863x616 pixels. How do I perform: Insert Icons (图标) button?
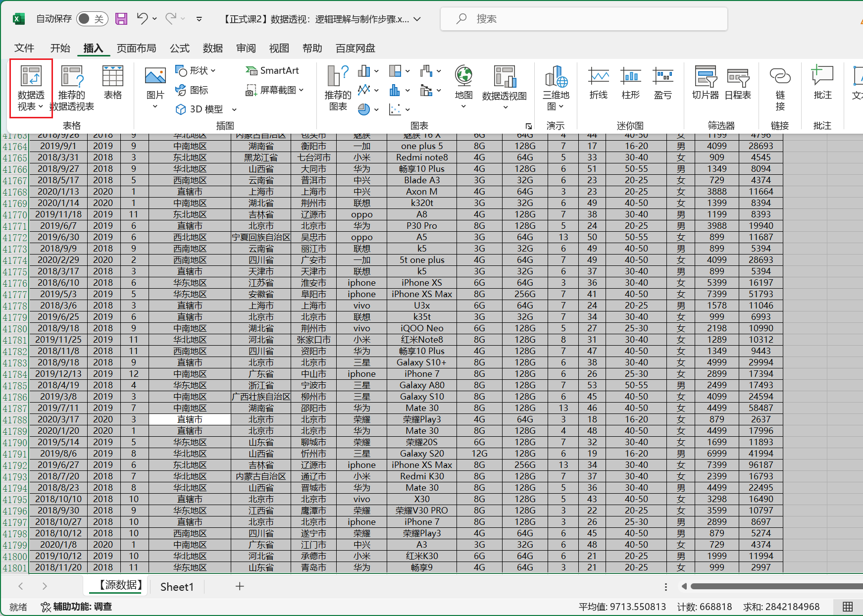[192, 90]
